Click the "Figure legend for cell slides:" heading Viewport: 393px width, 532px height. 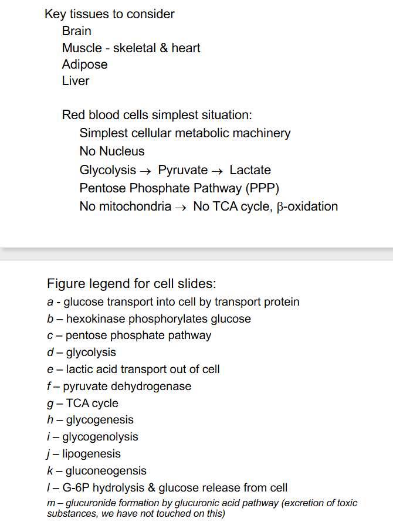point(131,284)
